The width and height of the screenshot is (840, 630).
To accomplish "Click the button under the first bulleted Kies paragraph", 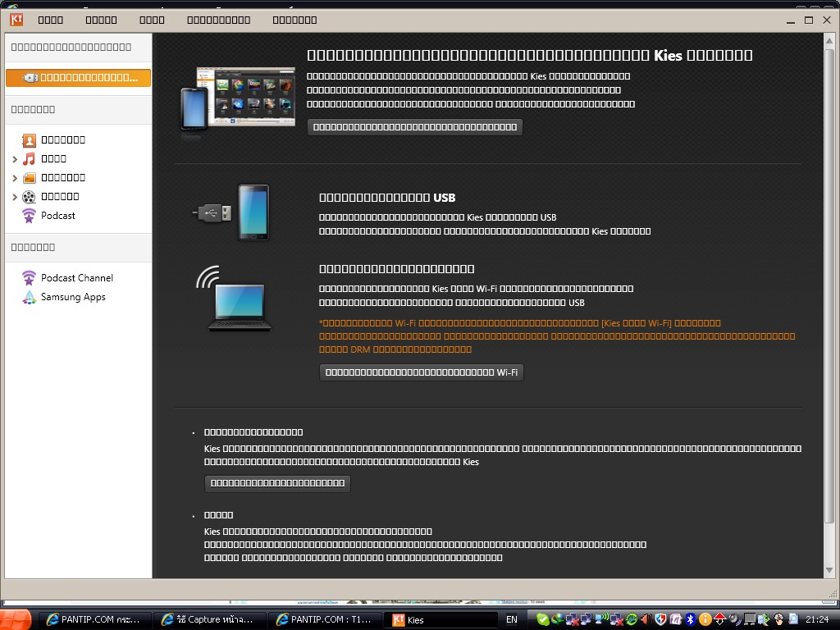I will [x=277, y=483].
